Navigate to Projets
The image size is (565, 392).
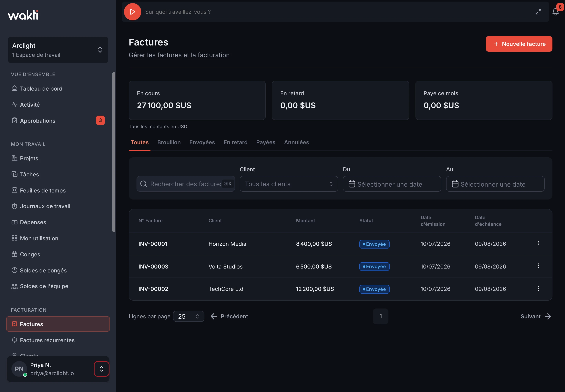58,158
